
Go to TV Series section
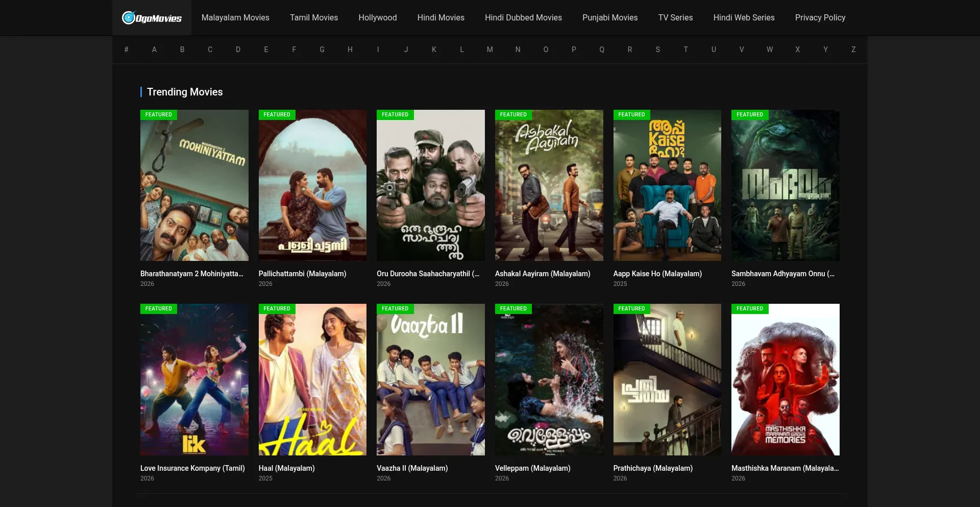coord(675,17)
